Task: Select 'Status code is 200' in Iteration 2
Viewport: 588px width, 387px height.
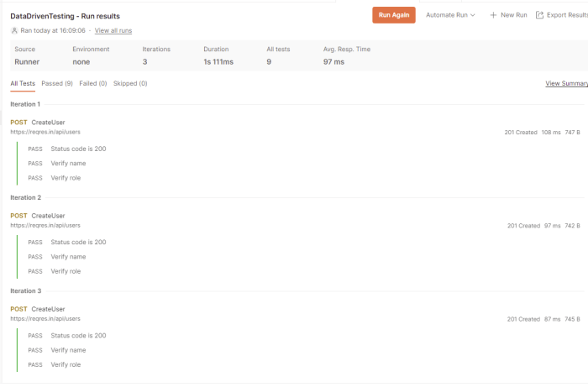Action: click(x=78, y=242)
